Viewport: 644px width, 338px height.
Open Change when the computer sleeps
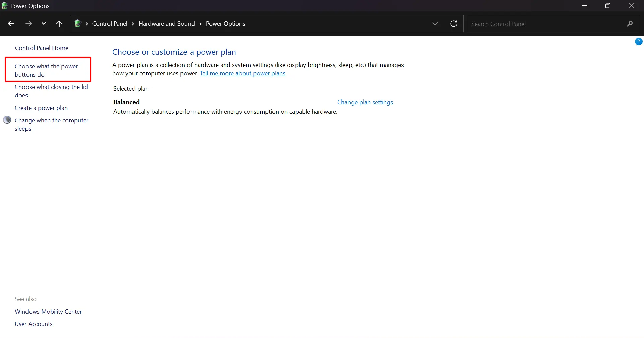pos(51,124)
